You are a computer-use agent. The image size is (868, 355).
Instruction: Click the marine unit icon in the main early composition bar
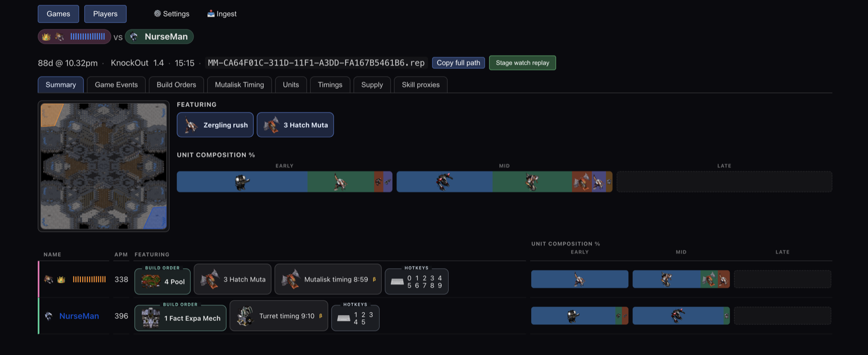pyautogui.click(x=242, y=182)
